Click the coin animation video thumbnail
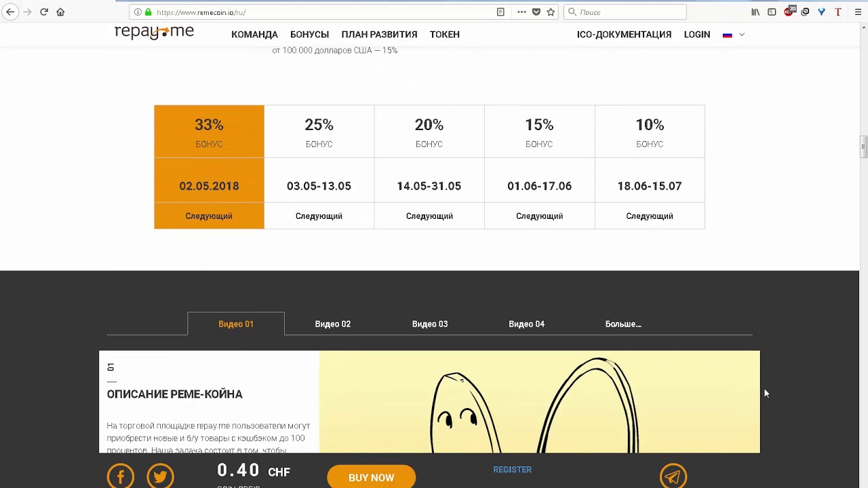Image resolution: width=868 pixels, height=488 pixels. tap(539, 402)
